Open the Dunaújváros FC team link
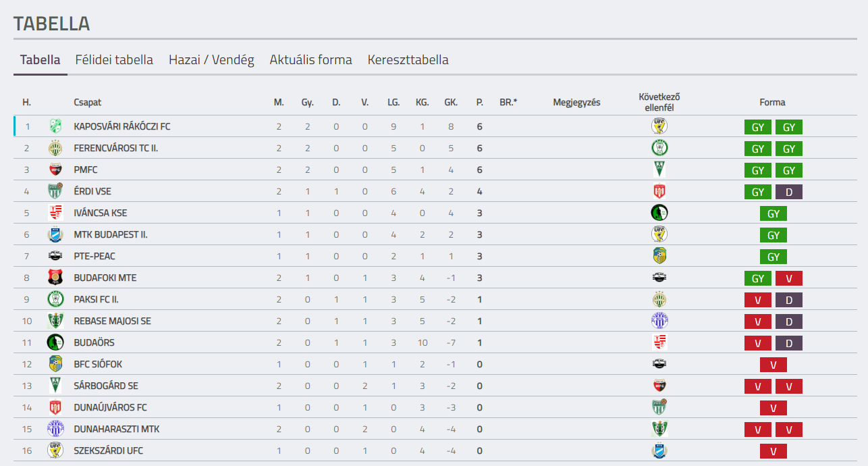The image size is (868, 466). click(111, 407)
